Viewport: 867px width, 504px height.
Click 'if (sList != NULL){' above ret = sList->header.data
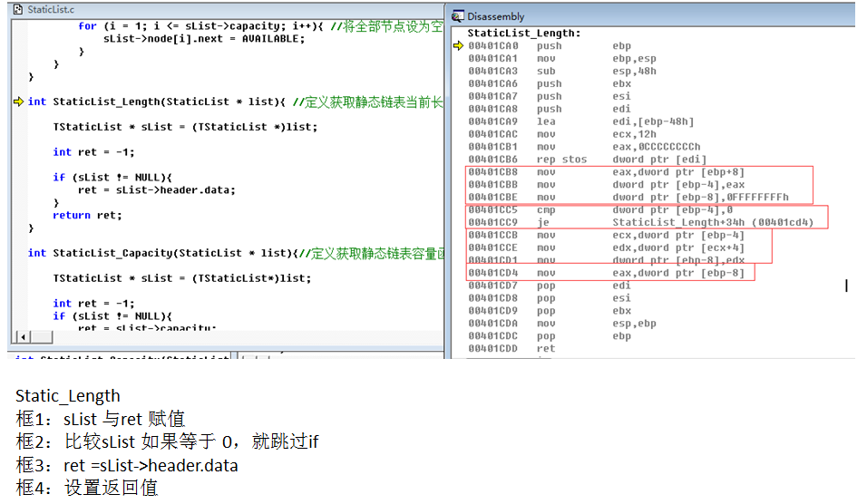[112, 178]
